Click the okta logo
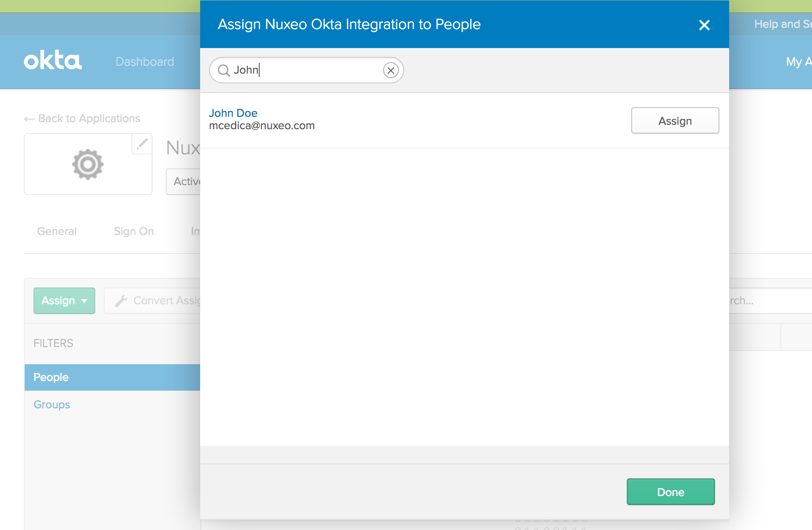Screen dimensions: 812x530 click(53, 61)
